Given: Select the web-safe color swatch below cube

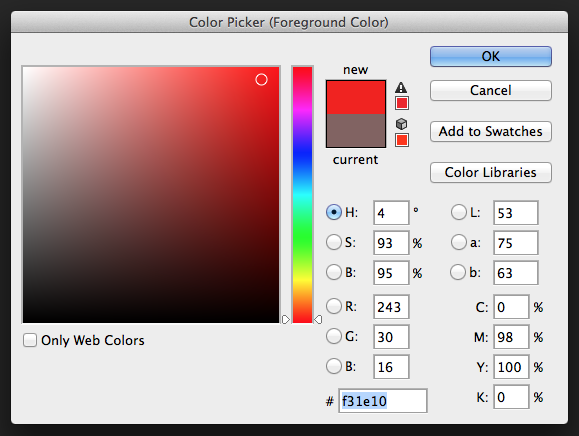Looking at the screenshot, I should click(x=402, y=140).
